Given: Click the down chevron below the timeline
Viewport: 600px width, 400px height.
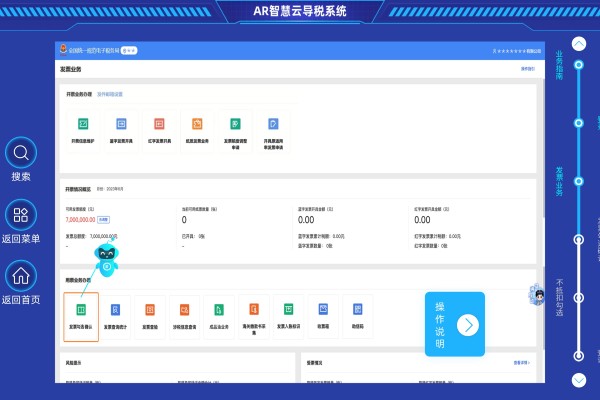Looking at the screenshot, I should click(579, 380).
